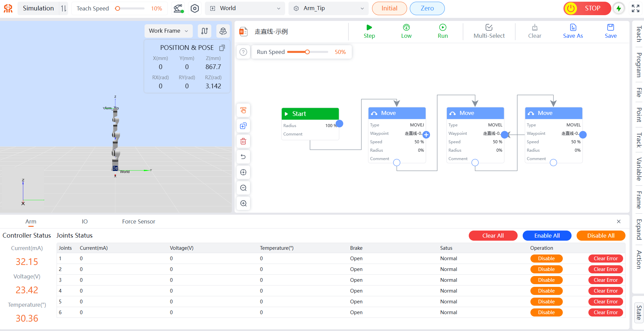
Task: Expand the Arm_Tip tool dropdown
Action: pos(329,8)
